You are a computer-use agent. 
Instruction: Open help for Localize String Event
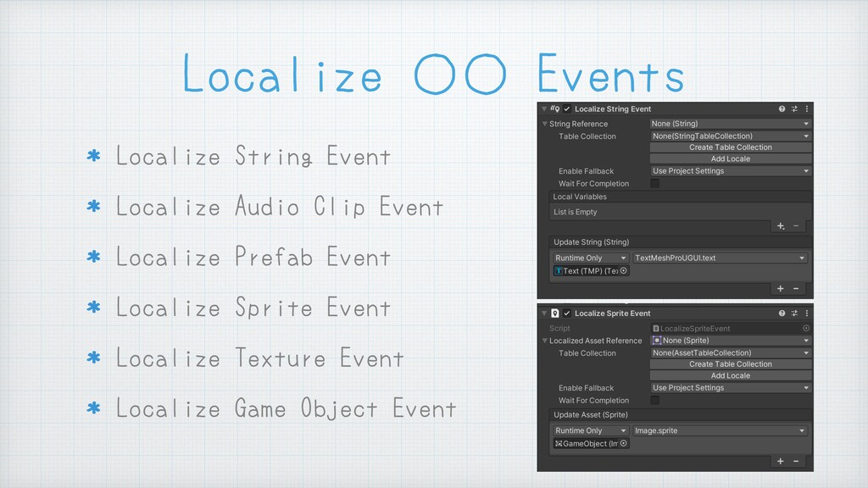click(782, 109)
